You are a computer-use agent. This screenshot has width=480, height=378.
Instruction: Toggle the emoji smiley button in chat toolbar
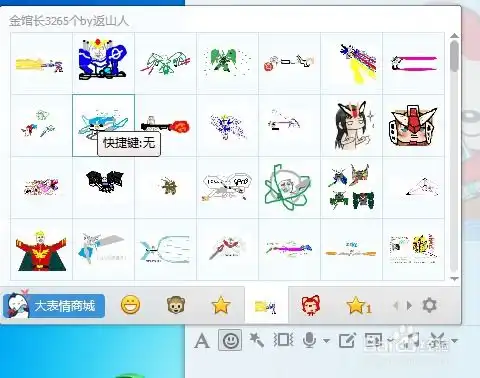[x=230, y=340]
